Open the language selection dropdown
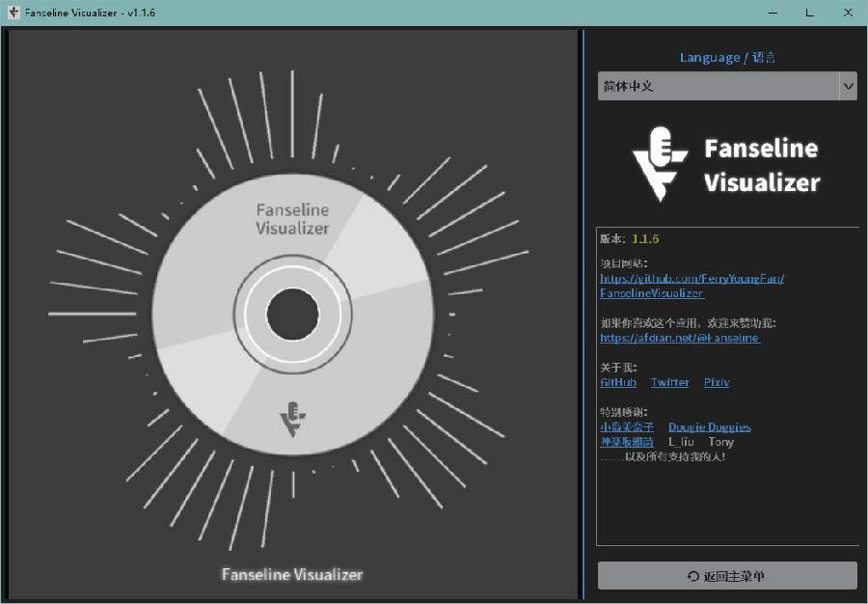 coord(727,86)
